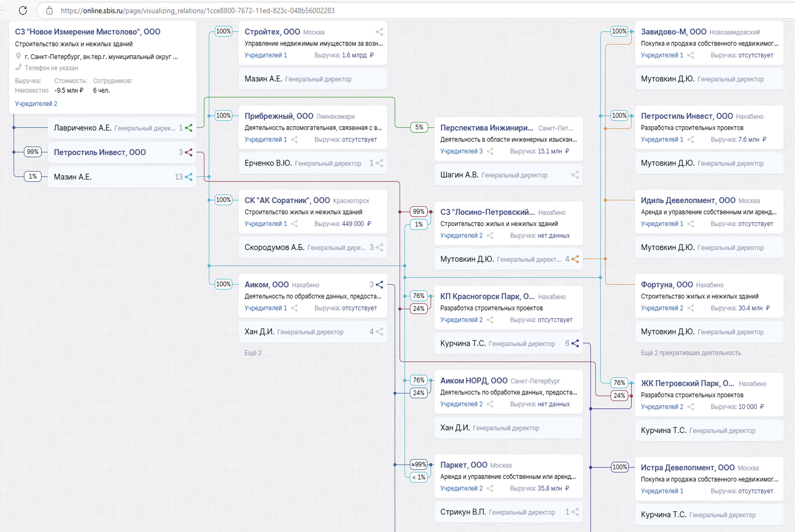Expand relations of Скородумов А.Б. director
This screenshot has width=795, height=532.
[379, 247]
